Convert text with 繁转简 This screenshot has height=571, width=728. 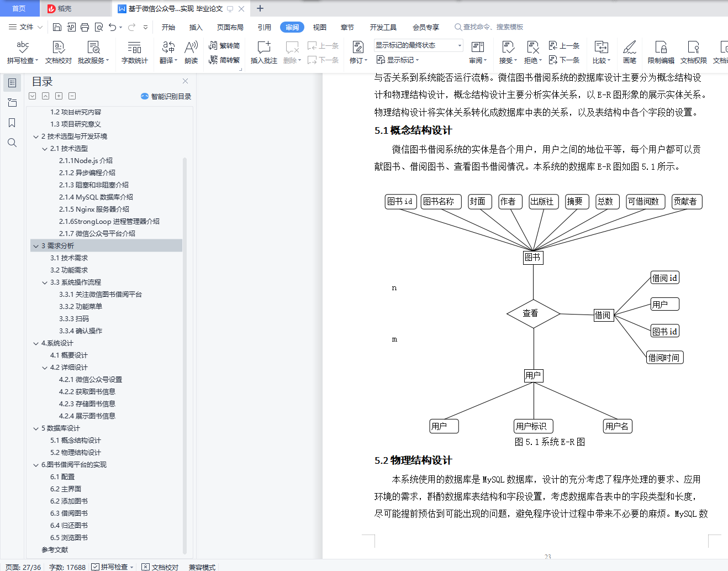224,45
